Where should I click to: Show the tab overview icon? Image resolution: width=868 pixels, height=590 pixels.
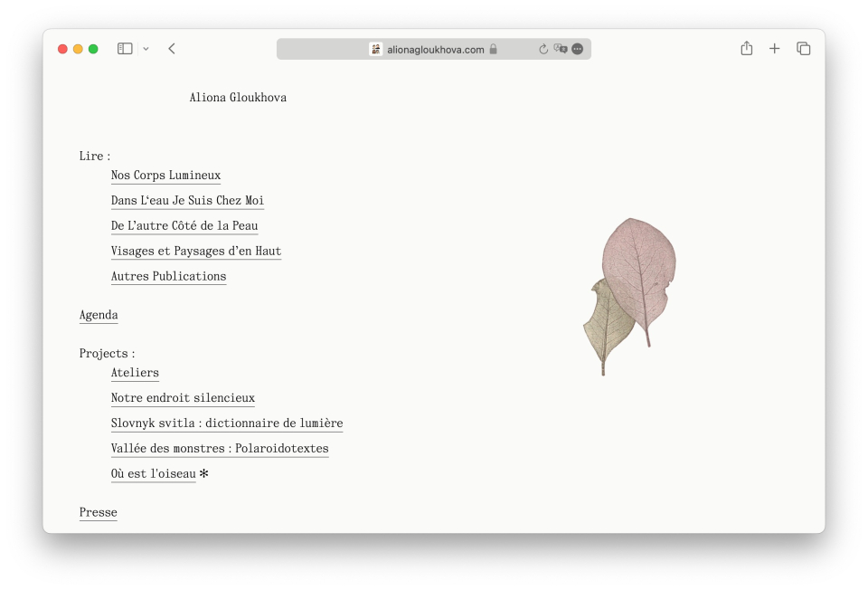click(803, 49)
